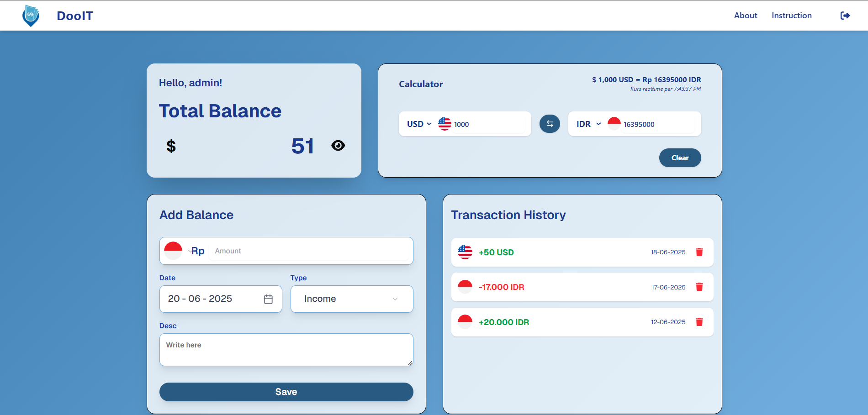
Task: Delete the -17.000 IDR transaction
Action: (699, 287)
